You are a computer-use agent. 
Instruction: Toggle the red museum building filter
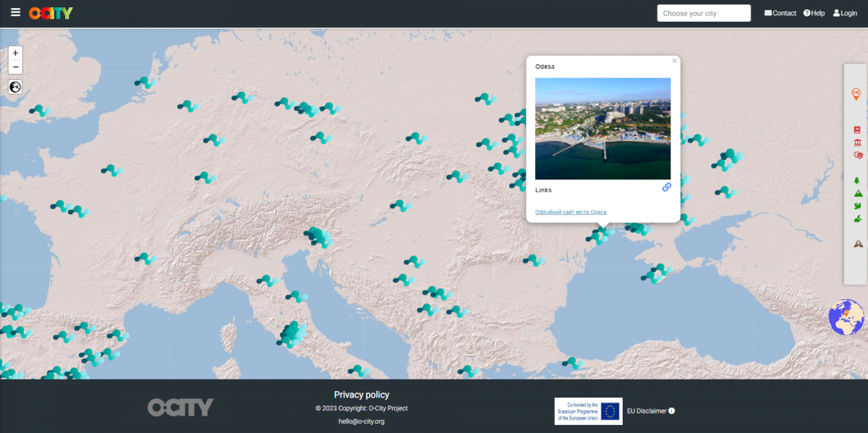tap(856, 142)
